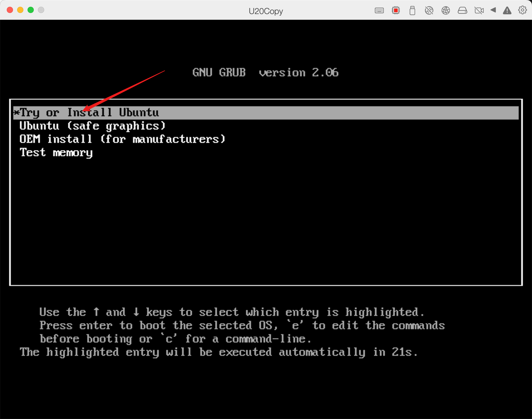Select 'Ubuntu (safe graphics)' boot entry
Screen dimensions: 532x419
point(92,126)
